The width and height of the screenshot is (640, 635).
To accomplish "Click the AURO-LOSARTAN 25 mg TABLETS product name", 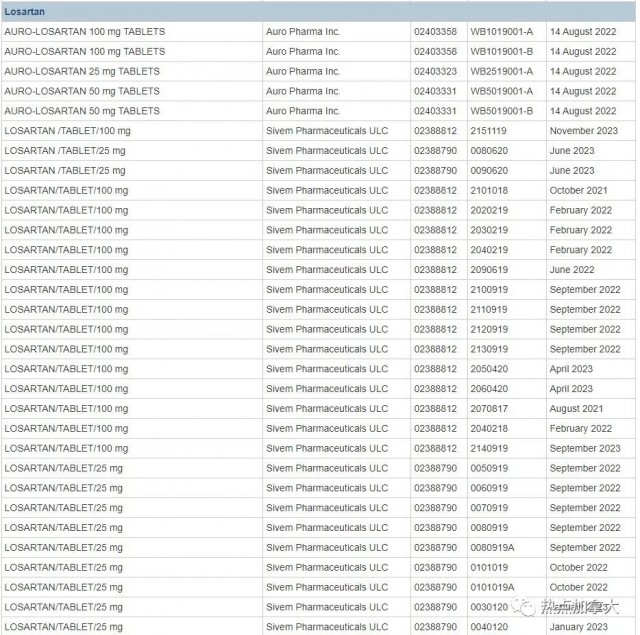I will pos(82,71).
